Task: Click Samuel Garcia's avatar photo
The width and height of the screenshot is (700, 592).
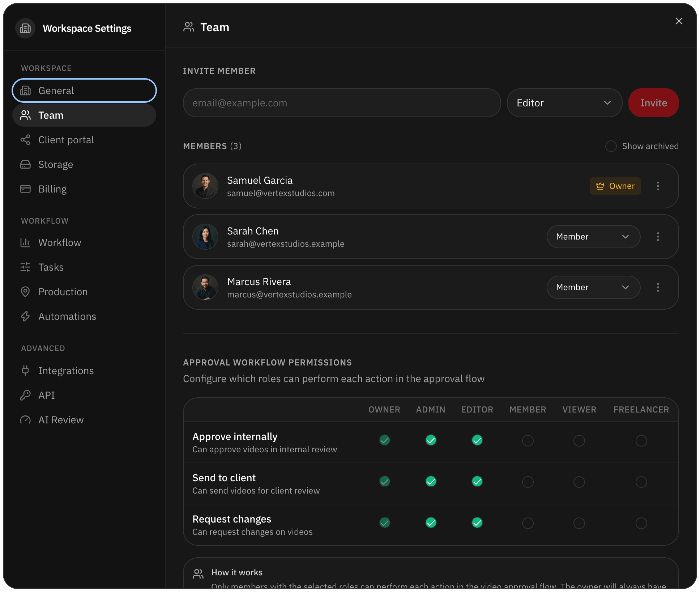Action: tap(205, 186)
